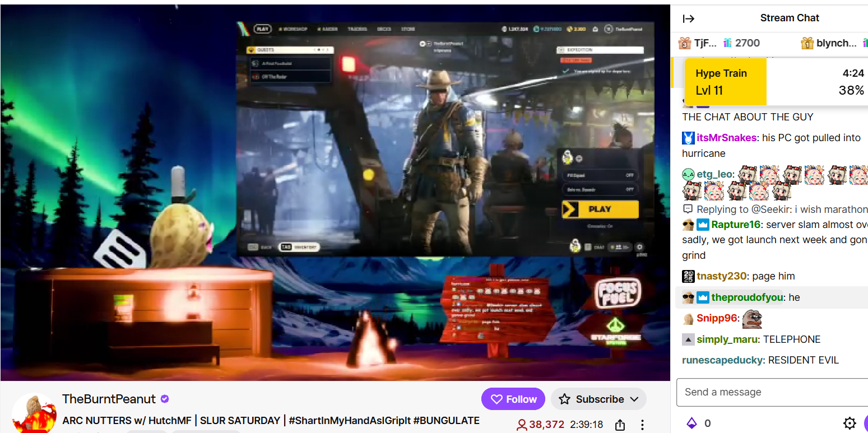Click the in-game player profile icon top right
Screen dimensions: 868x433
(609, 29)
